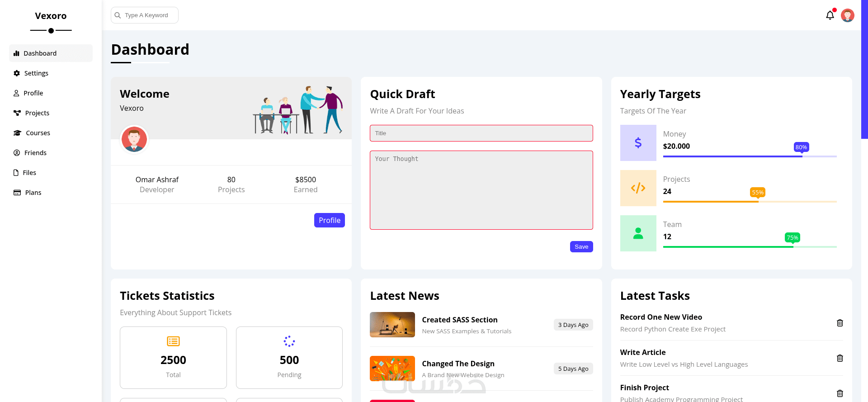Click the 500 Pending tickets card
This screenshot has width=868, height=402.
(289, 358)
